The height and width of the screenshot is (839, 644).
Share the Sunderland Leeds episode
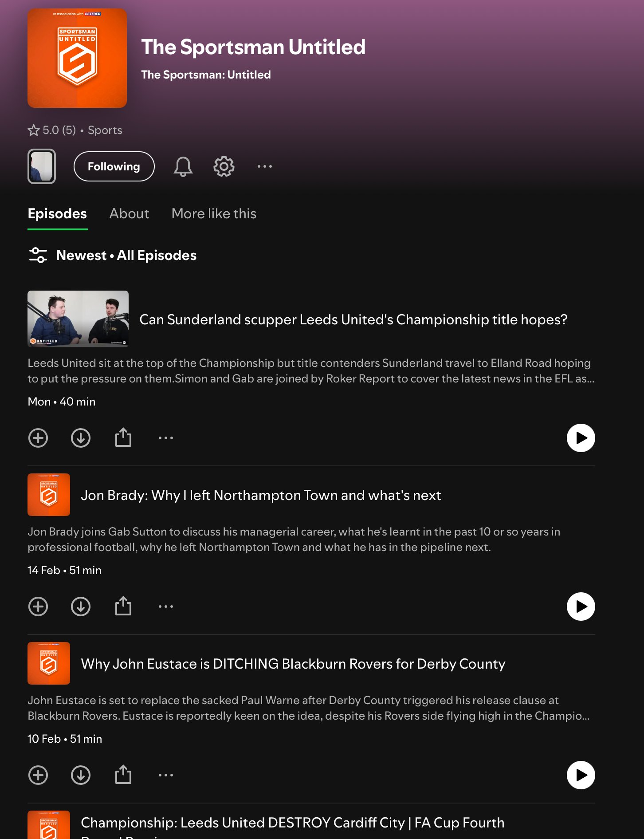point(123,437)
